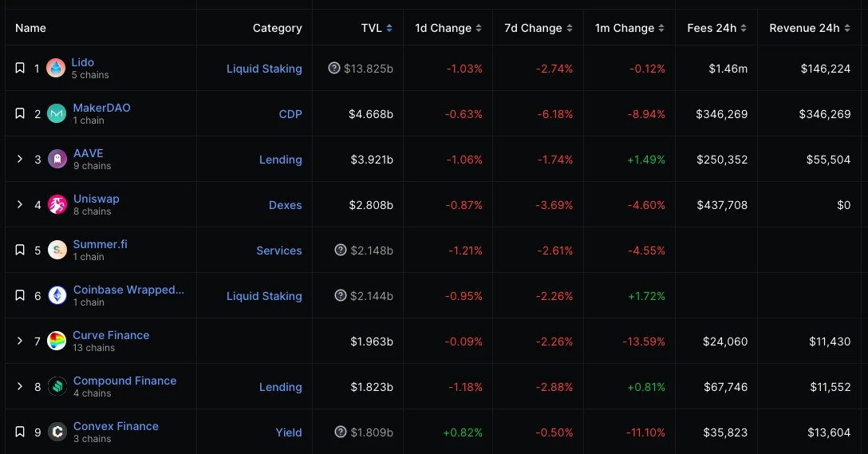The width and height of the screenshot is (868, 454).
Task: Click the Curve Finance rainbow logo
Action: click(57, 341)
